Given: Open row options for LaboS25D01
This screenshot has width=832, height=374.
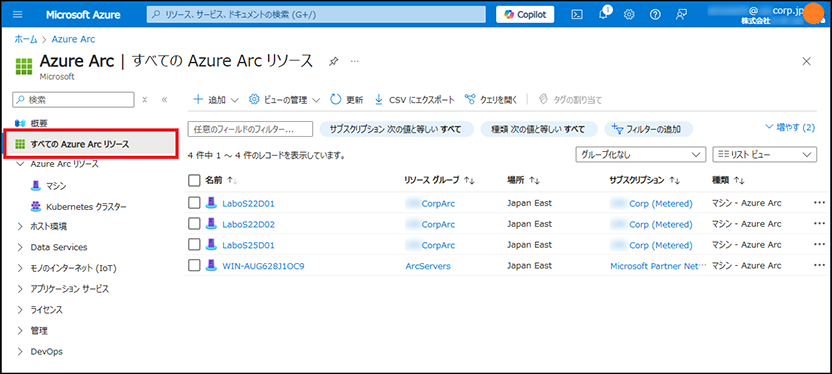Looking at the screenshot, I should click(x=819, y=245).
